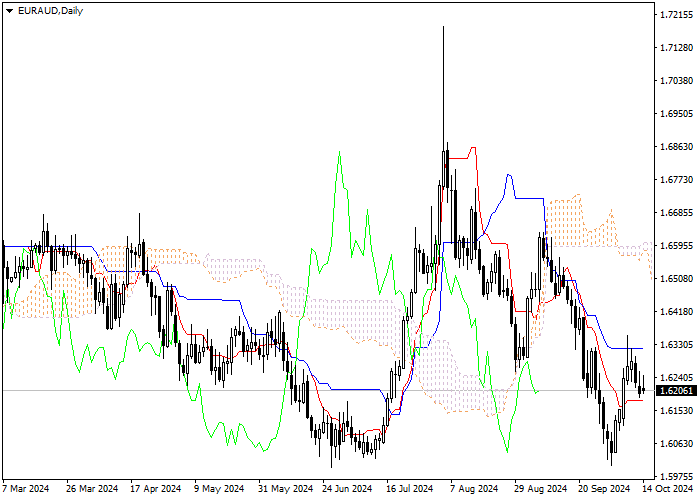This screenshot has width=700, height=500.
Task: Click the 1.62405 price axis label
Action: pyautogui.click(x=677, y=378)
